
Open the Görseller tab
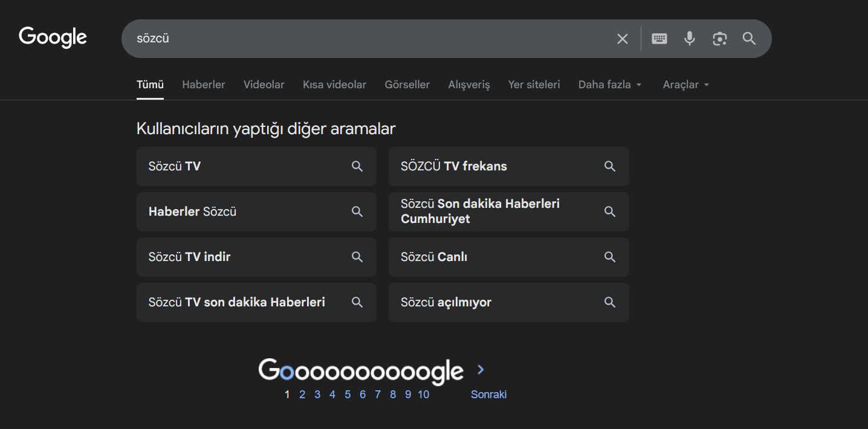coord(407,85)
